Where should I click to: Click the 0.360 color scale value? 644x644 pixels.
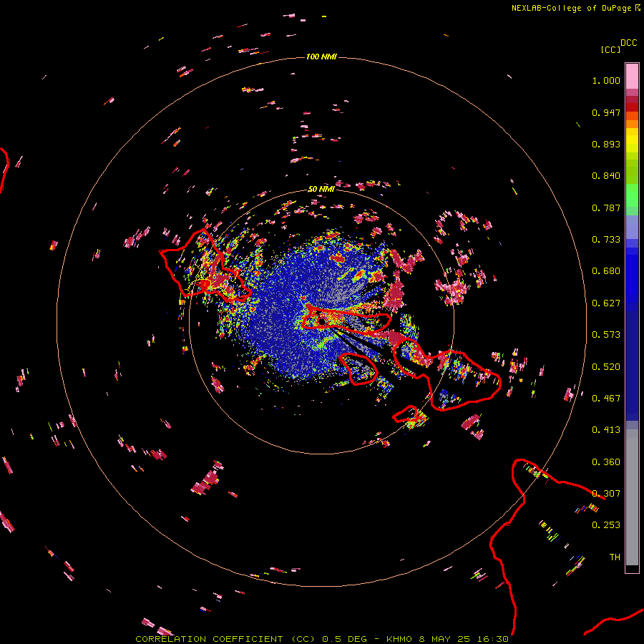[x=606, y=462]
